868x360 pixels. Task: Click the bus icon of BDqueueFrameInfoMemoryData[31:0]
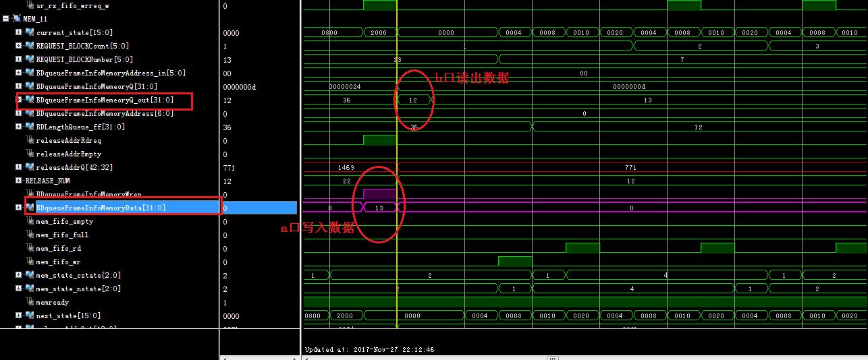(x=30, y=208)
